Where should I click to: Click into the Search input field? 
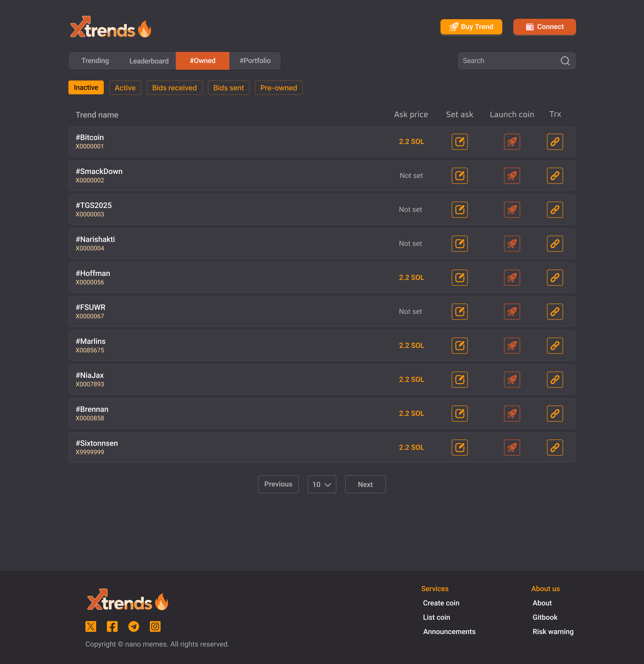tap(508, 61)
